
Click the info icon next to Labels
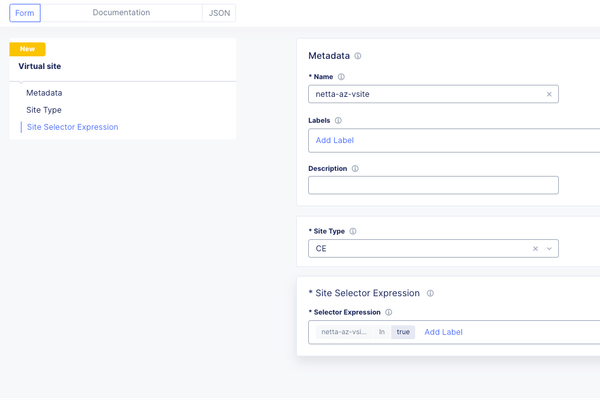(338, 121)
